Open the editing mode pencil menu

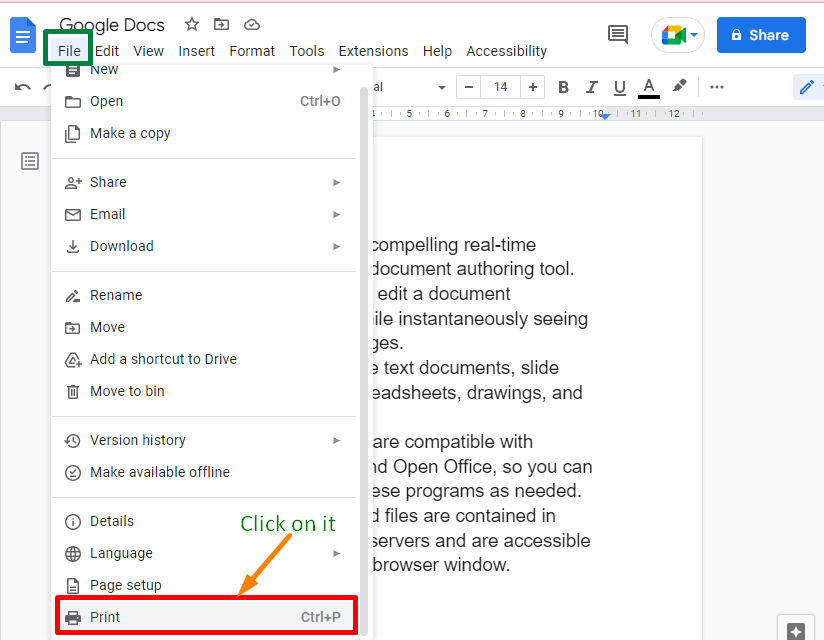pyautogui.click(x=808, y=87)
